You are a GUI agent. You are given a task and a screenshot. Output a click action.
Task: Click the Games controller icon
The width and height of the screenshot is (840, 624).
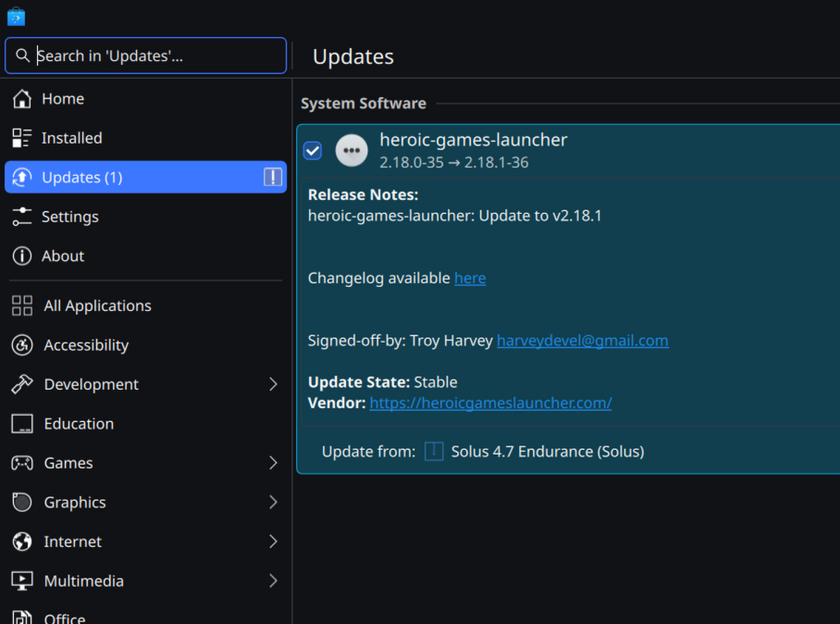(22, 463)
